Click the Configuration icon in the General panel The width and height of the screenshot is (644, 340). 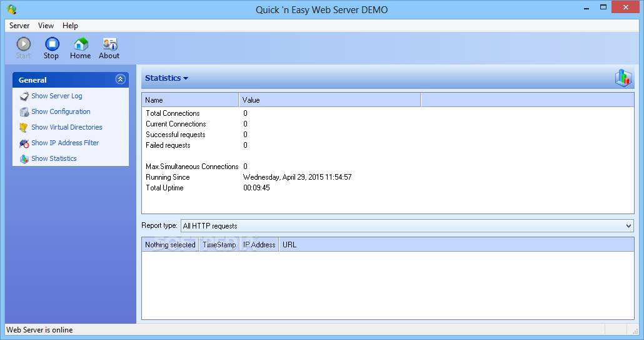click(x=24, y=112)
